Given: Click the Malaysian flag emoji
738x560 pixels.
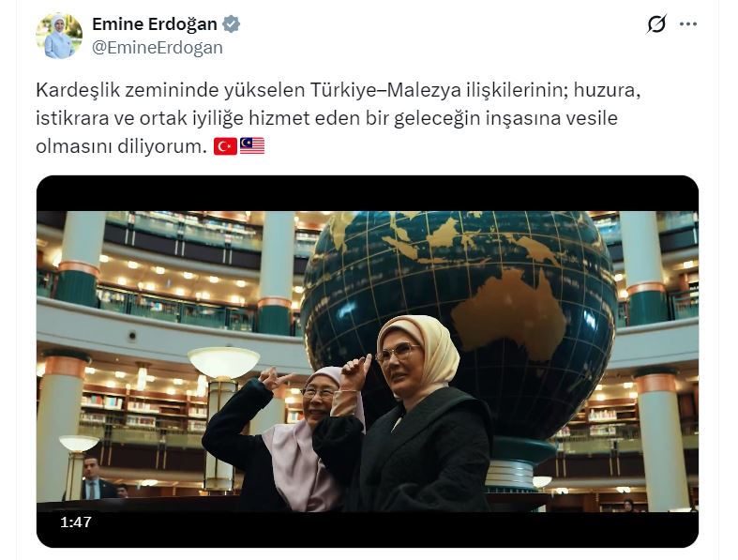Looking at the screenshot, I should pos(252,146).
